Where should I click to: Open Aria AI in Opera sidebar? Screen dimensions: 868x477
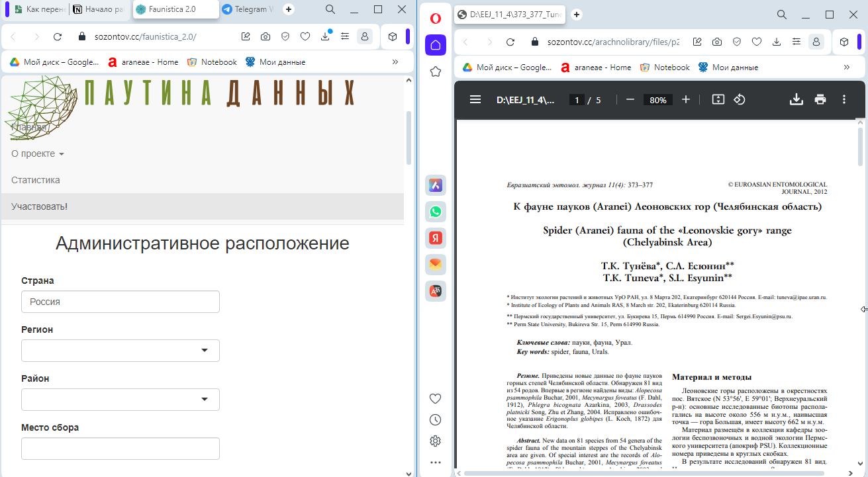(x=436, y=185)
